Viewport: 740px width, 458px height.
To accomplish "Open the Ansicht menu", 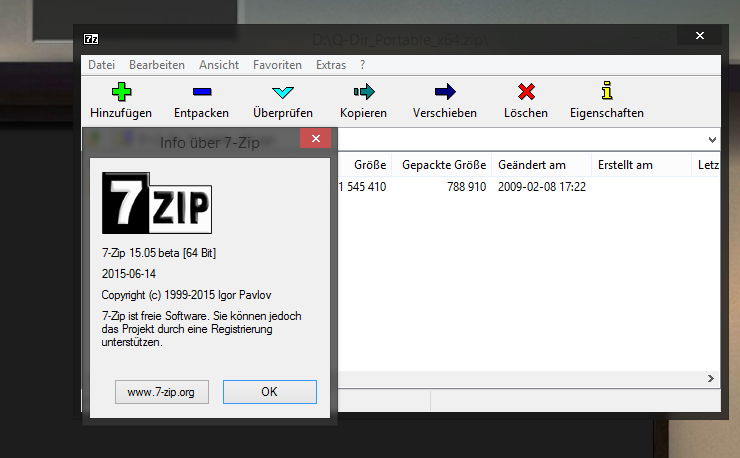I will (x=219, y=65).
